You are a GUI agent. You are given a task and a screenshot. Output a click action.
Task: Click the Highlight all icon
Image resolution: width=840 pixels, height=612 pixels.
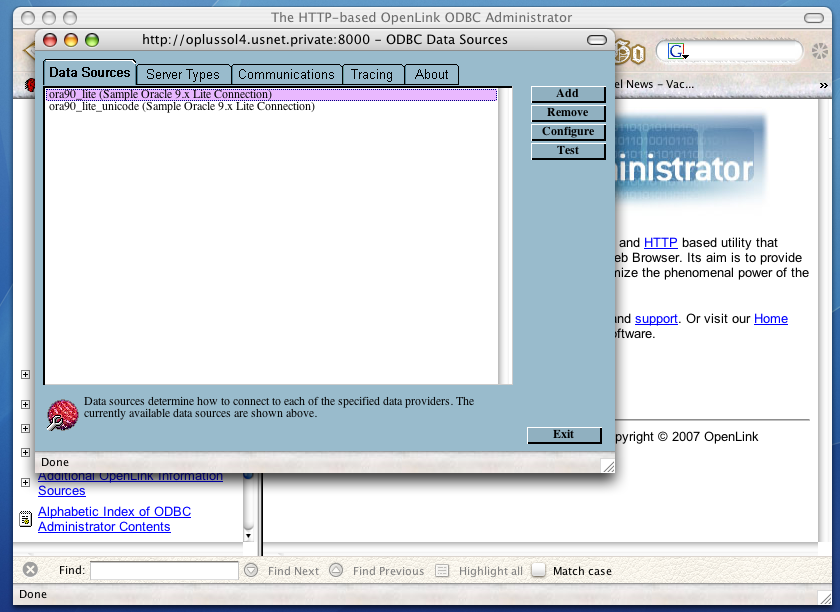click(x=442, y=570)
